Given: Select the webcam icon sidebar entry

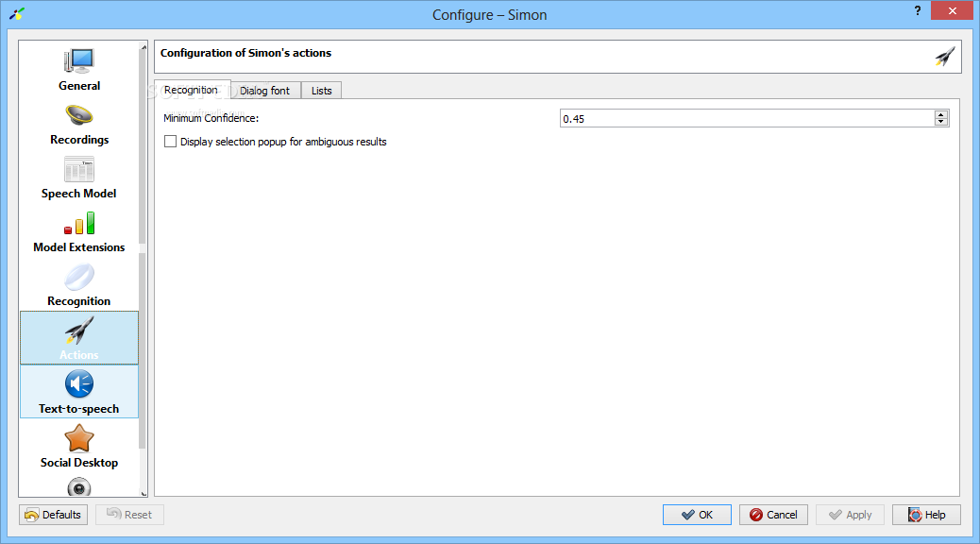Looking at the screenshot, I should point(78,486).
